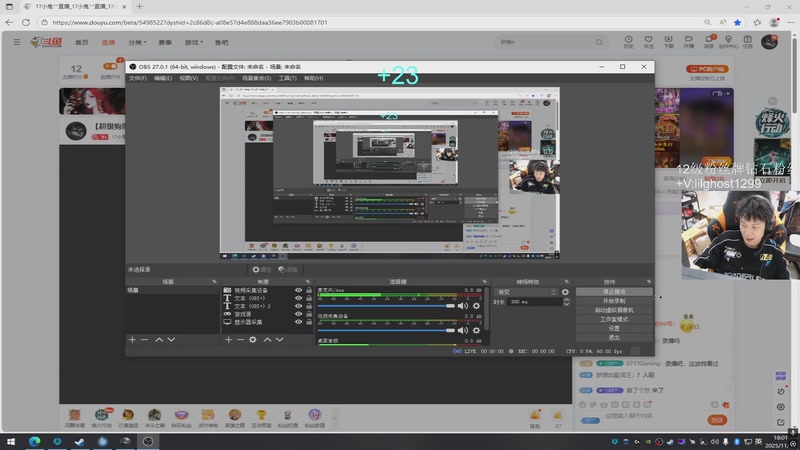The width and height of the screenshot is (800, 450).
Task: Adjust 视频采集设备 volume slider
Action: point(386,330)
